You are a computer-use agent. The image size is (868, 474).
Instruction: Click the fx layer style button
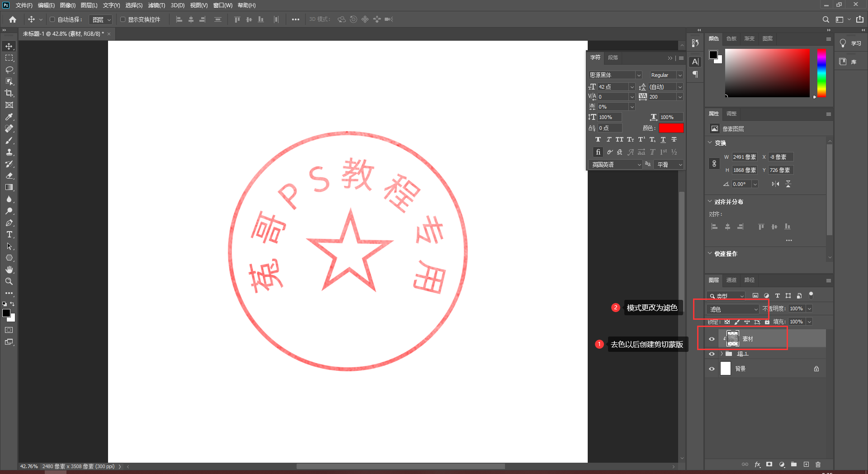click(758, 465)
